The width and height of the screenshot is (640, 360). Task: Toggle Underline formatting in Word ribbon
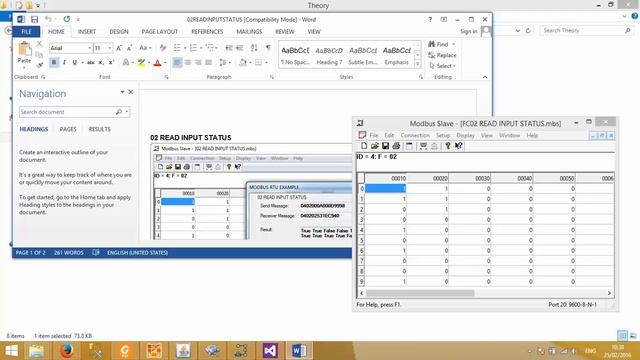[x=74, y=62]
